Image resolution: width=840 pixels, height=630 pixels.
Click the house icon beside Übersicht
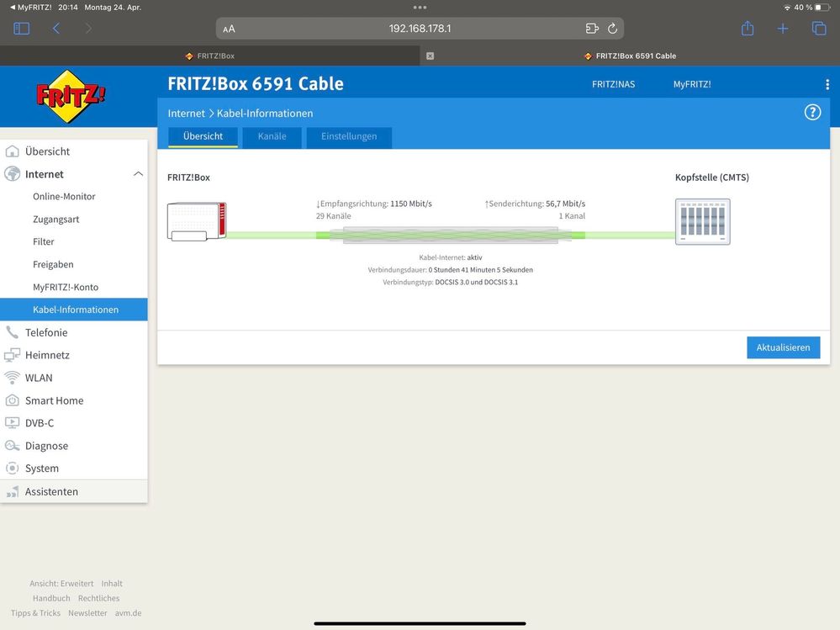click(12, 151)
